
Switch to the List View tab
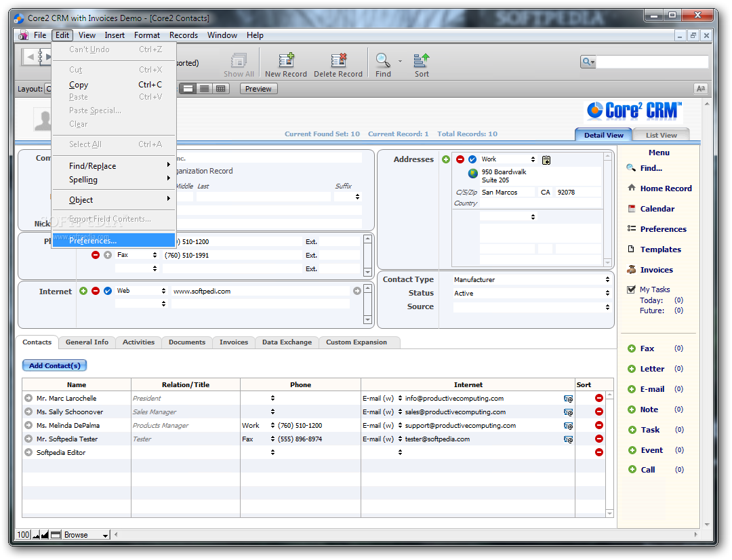point(661,135)
